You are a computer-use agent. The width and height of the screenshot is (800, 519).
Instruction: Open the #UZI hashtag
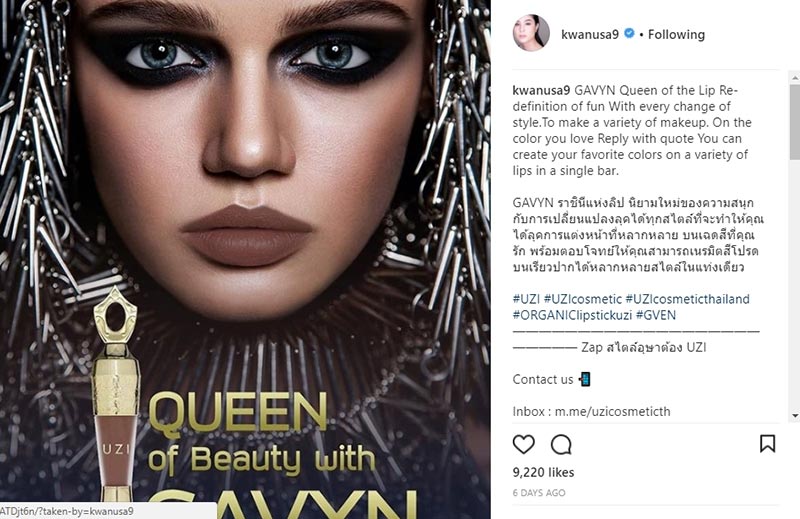[526, 299]
